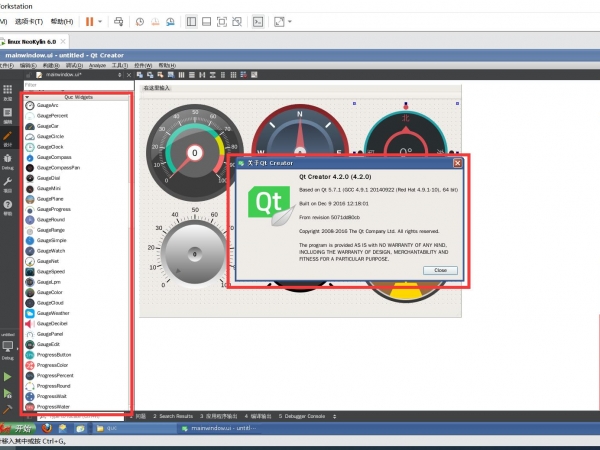Click the Build hammer icon
The height and width of the screenshot is (450, 600).
(8, 409)
